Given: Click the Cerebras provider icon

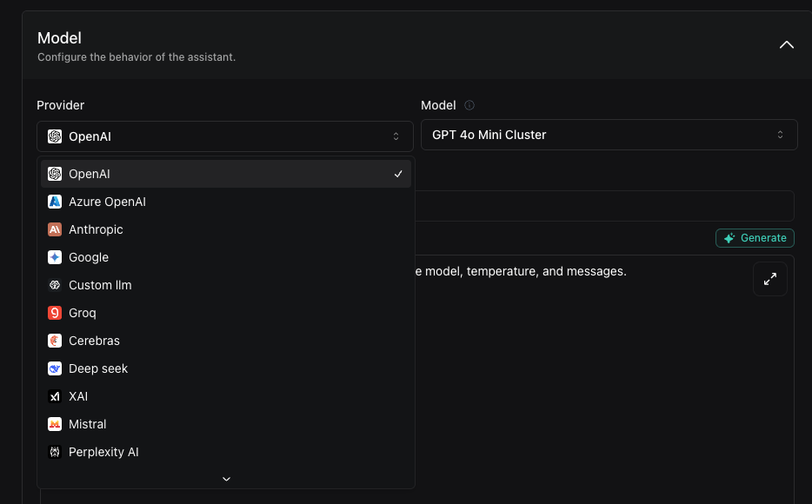Looking at the screenshot, I should click(x=55, y=341).
